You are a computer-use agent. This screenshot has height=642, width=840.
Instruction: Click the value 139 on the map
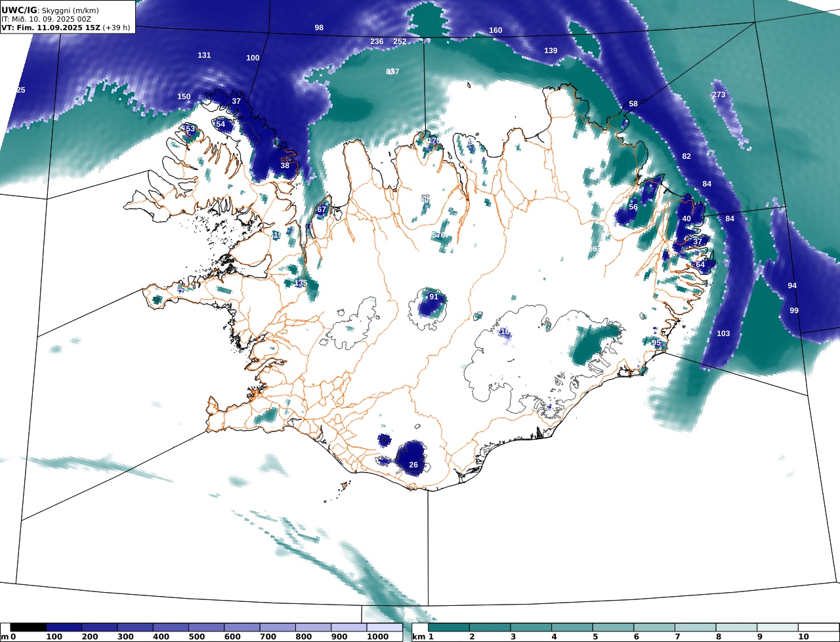click(x=551, y=51)
